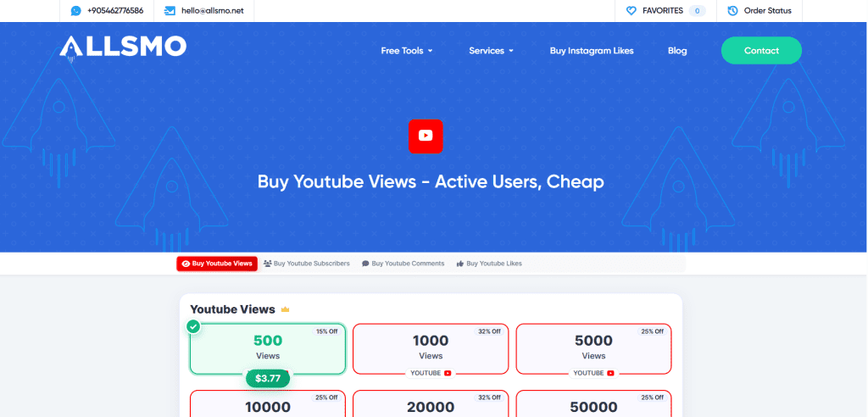The image size is (868, 417).
Task: Expand the Free Tools dropdown menu
Action: (x=407, y=50)
